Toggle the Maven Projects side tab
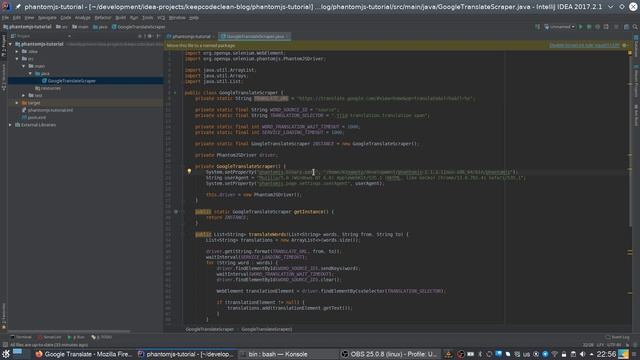This screenshot has height=360, width=640. [x=636, y=82]
